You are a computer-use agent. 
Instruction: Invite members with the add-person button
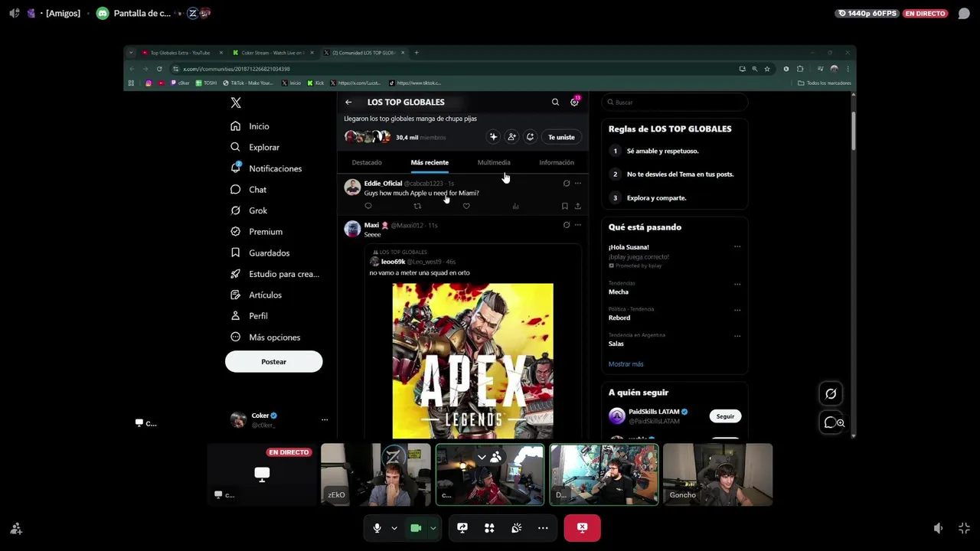511,137
